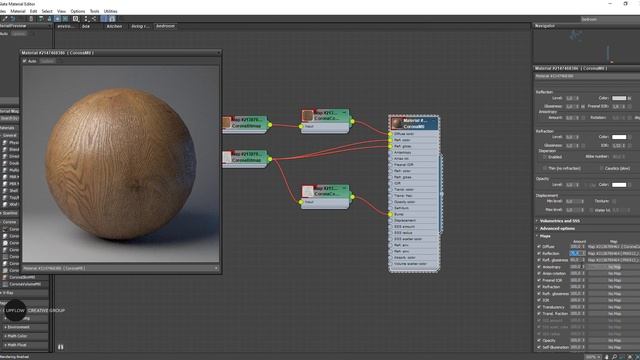Click the magnifier zoom icon in status bar

click(x=614, y=357)
